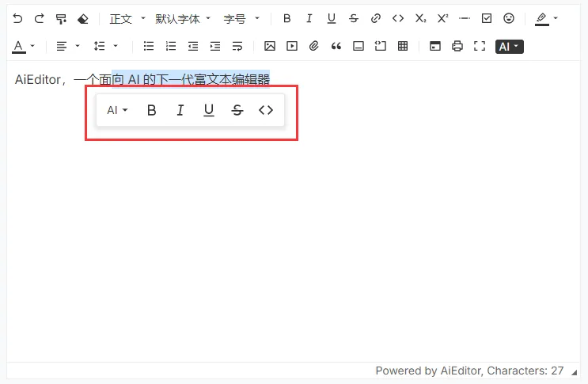
Task: Apply the highlighter background color
Action: pyautogui.click(x=542, y=19)
